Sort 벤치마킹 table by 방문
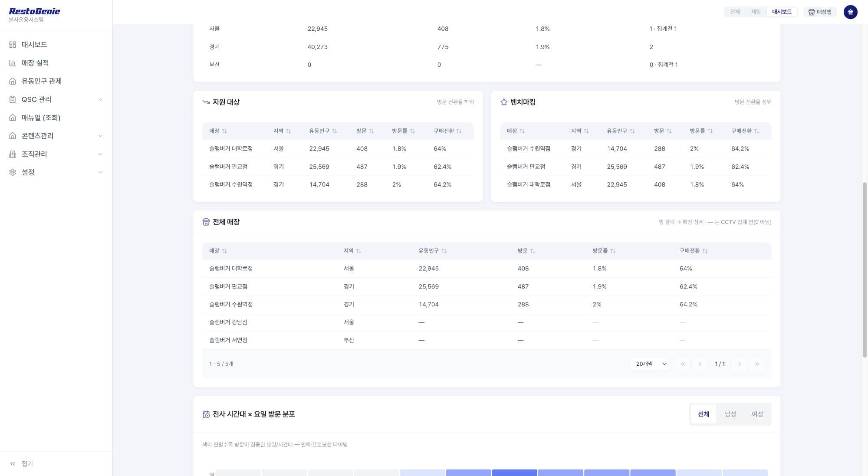This screenshot has height=476, width=868. point(663,131)
